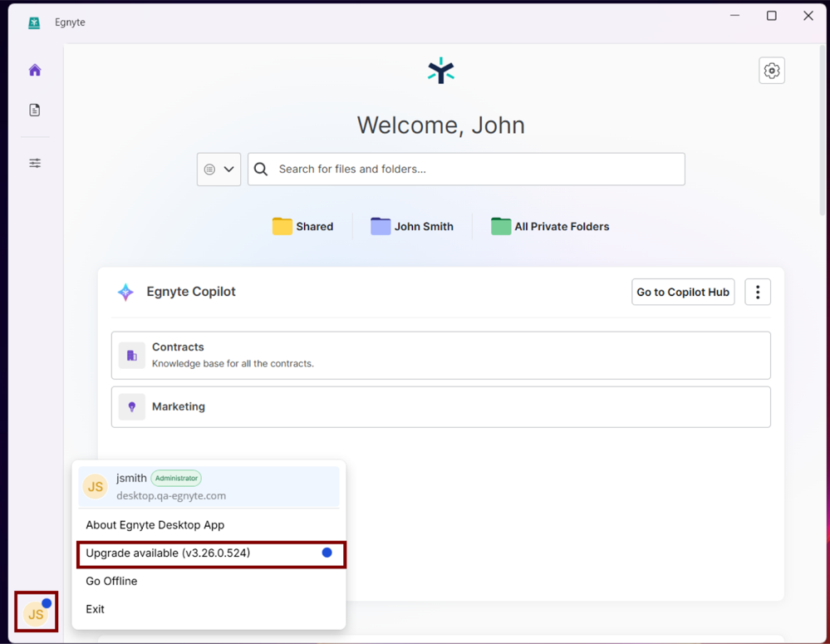Image resolution: width=830 pixels, height=644 pixels.
Task: Open the Home sidebar icon
Action: (35, 70)
